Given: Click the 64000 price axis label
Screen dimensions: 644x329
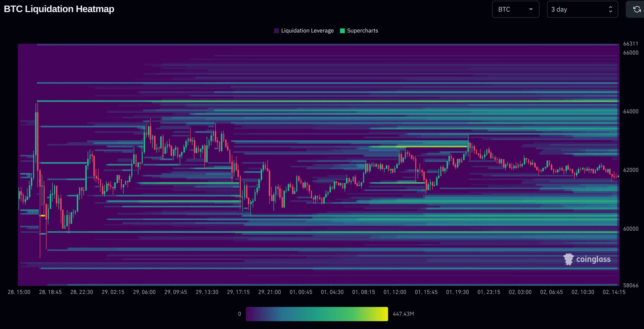Looking at the screenshot, I should [x=631, y=111].
